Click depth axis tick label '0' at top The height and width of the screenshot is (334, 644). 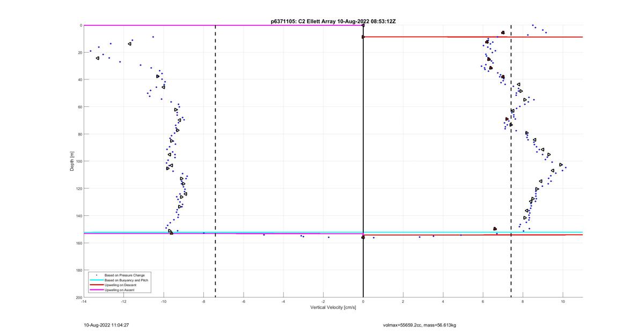click(x=80, y=25)
